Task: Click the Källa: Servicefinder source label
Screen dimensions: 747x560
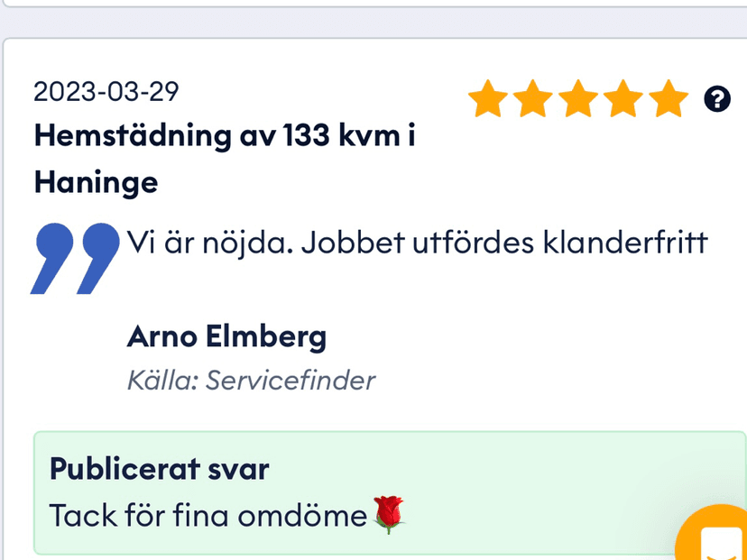Action: pos(251,381)
